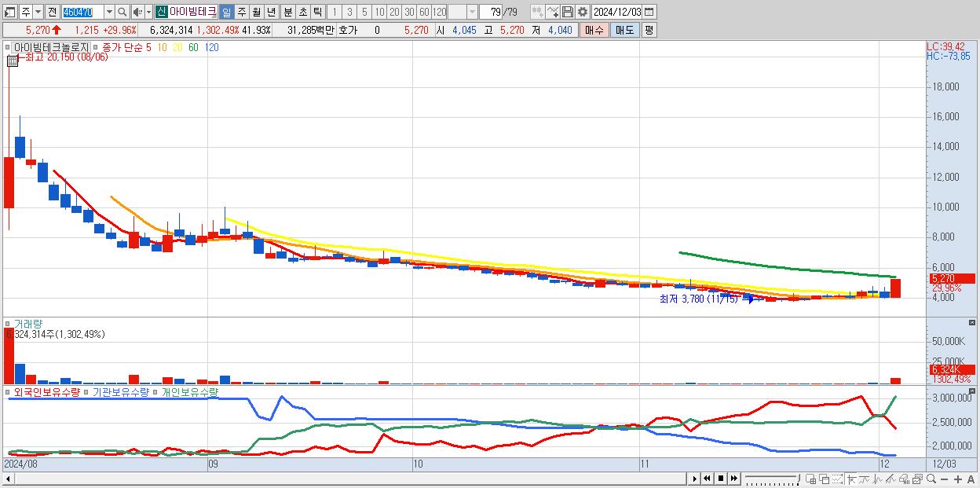The width and height of the screenshot is (980, 488).
Task: Click the 매수 buy button
Action: pyautogui.click(x=594, y=30)
